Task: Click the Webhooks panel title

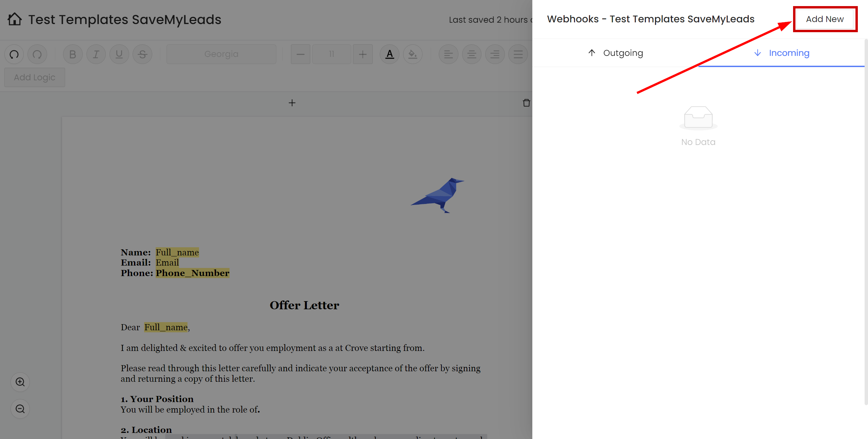Action: coord(651,19)
